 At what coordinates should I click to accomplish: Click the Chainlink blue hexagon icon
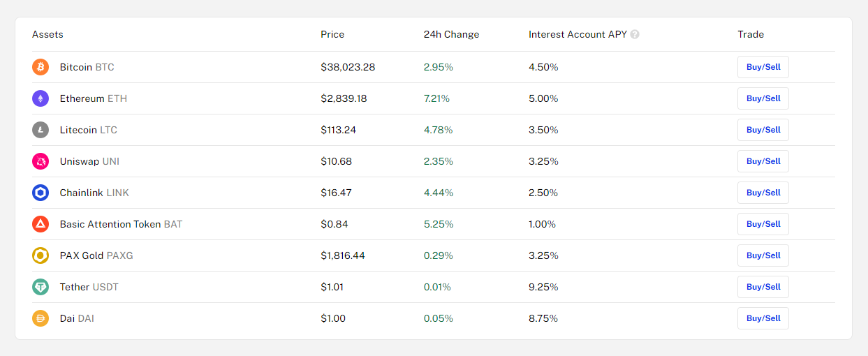pos(41,193)
